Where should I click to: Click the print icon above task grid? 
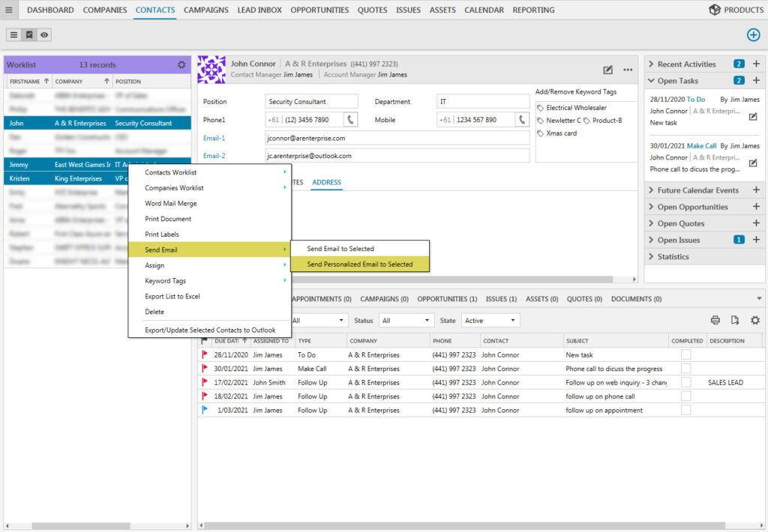pos(715,321)
